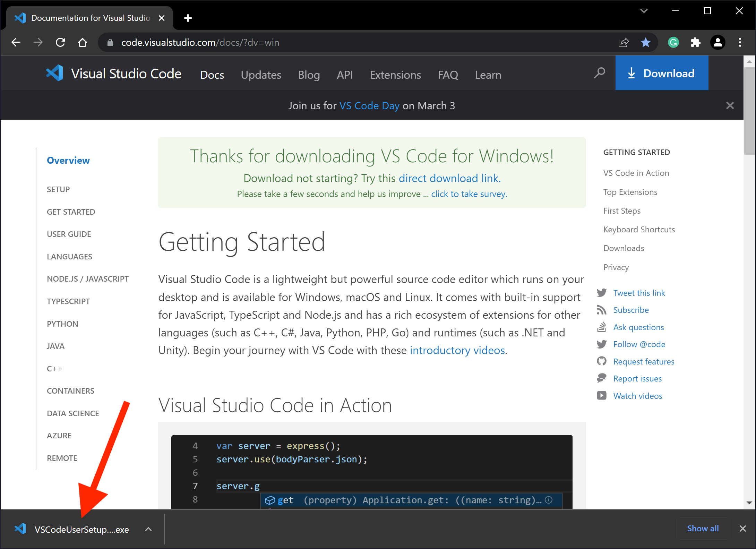Click the Twitter bird beside Tweet this link
Viewport: 756px width, 549px height.
602,293
